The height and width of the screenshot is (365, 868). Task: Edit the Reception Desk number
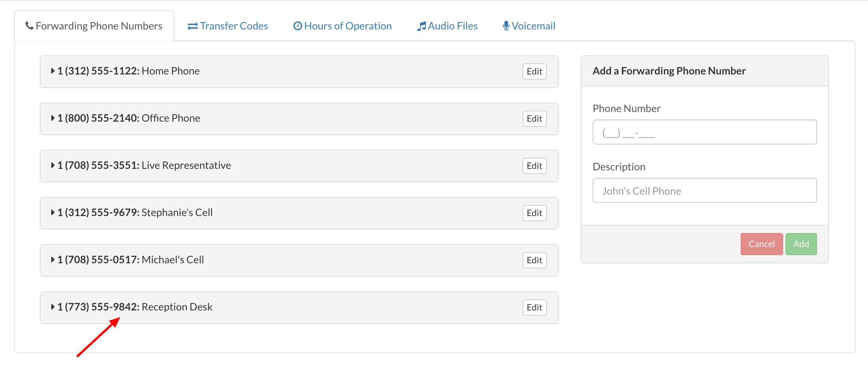[x=534, y=307]
